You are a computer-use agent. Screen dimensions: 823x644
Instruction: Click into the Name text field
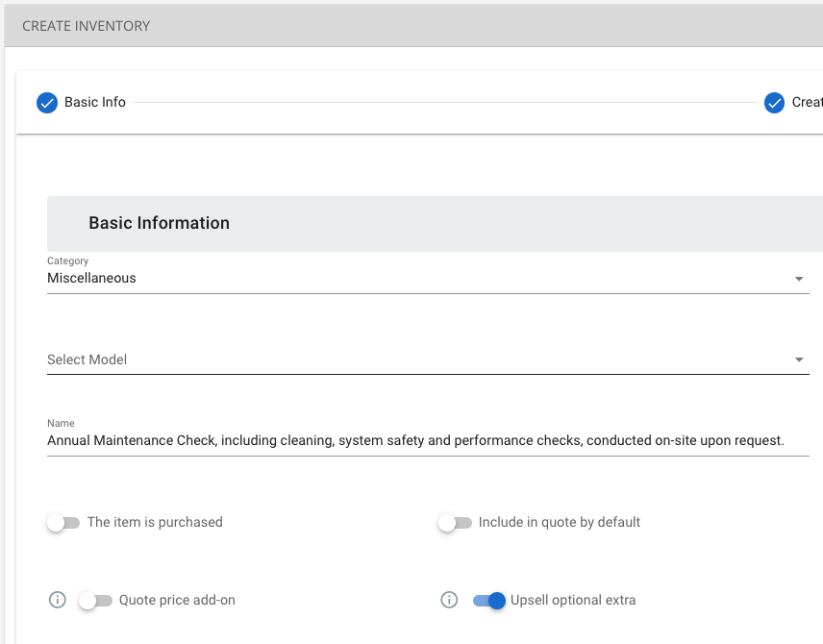point(428,440)
